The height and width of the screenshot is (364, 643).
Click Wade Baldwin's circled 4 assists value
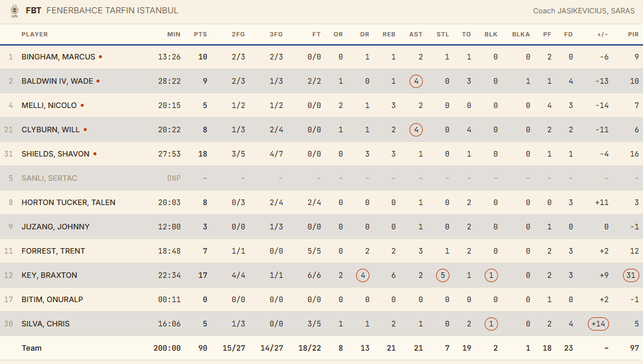[416, 81]
